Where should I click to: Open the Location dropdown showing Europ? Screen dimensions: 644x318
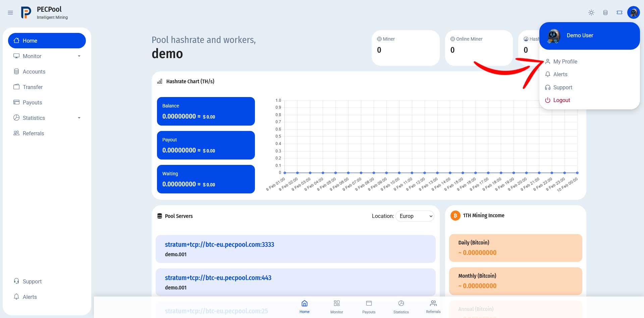[415, 216]
